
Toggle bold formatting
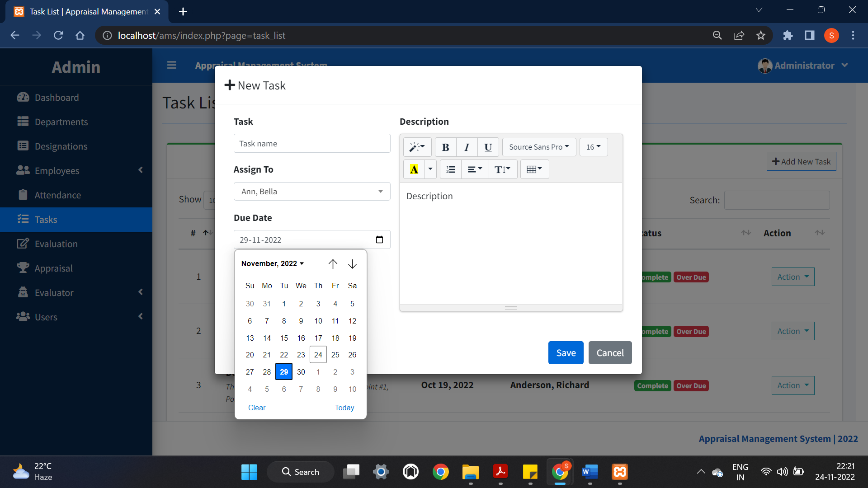pyautogui.click(x=445, y=147)
